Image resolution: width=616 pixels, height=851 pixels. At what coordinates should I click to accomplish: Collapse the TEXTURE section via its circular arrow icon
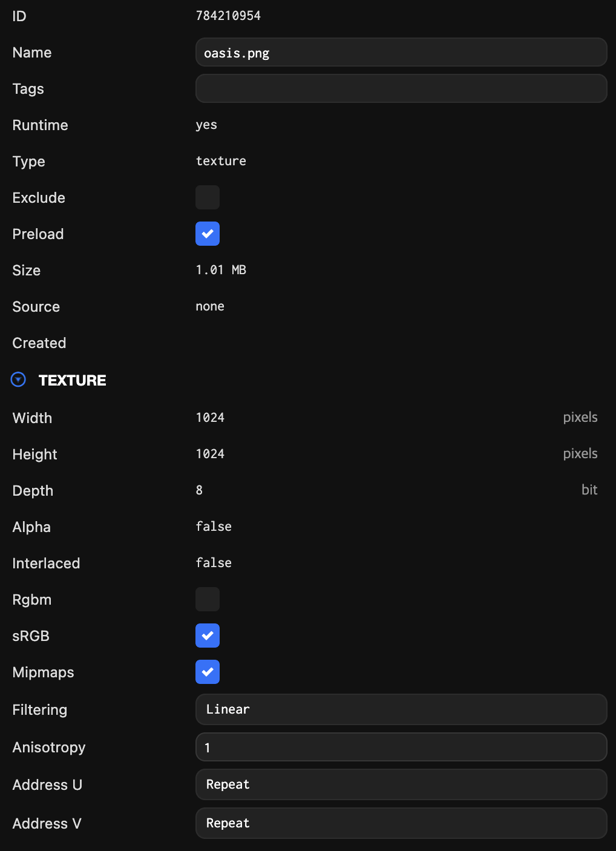tap(18, 379)
